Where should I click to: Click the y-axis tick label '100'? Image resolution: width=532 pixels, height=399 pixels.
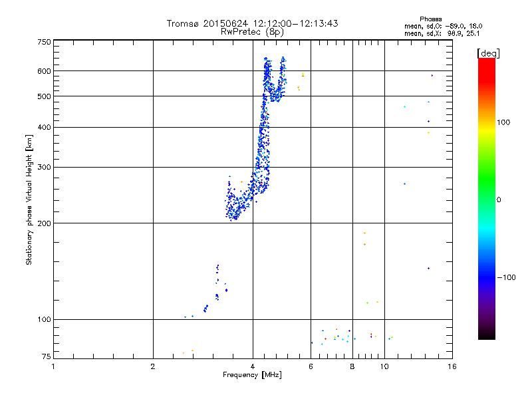(x=44, y=320)
